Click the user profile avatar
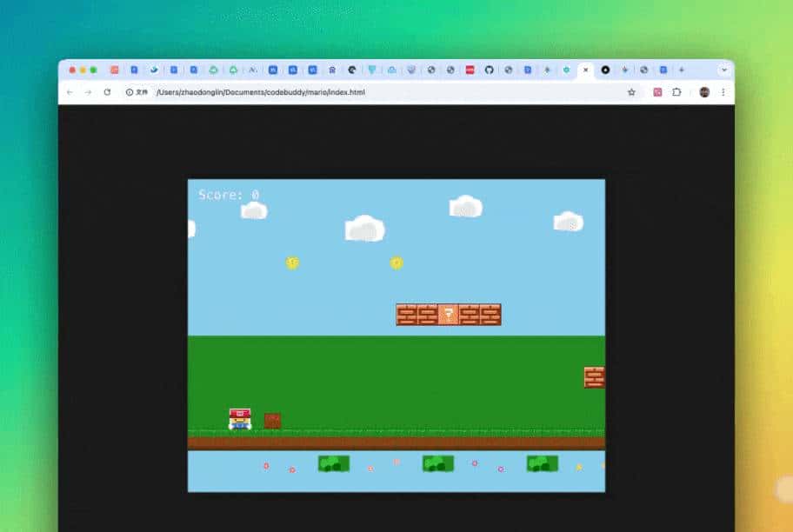 [x=704, y=92]
